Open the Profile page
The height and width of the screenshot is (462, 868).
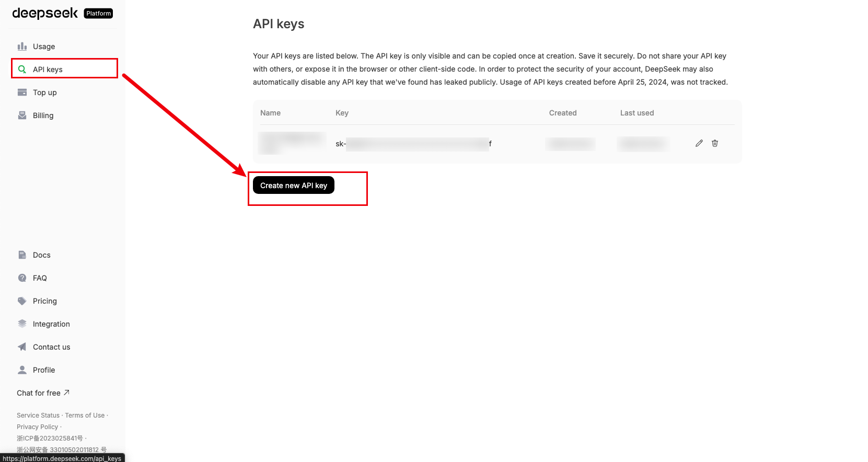(x=43, y=370)
